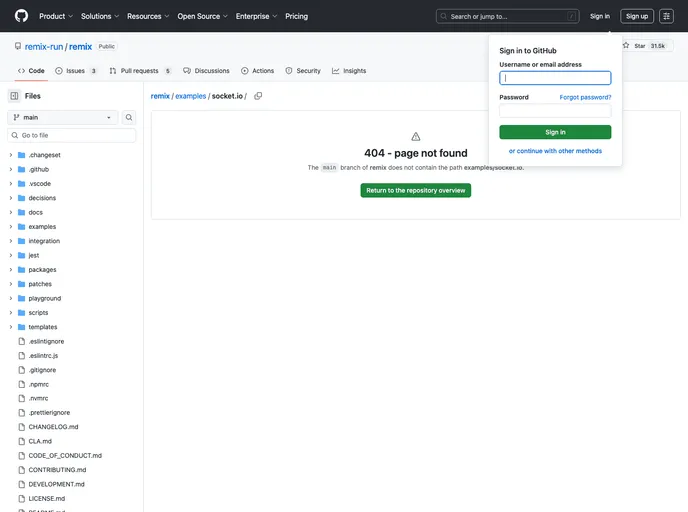Screen dimensions: 688x512
Task: Open the CODE_OF_CONDUCT.md file
Action: (x=65, y=455)
